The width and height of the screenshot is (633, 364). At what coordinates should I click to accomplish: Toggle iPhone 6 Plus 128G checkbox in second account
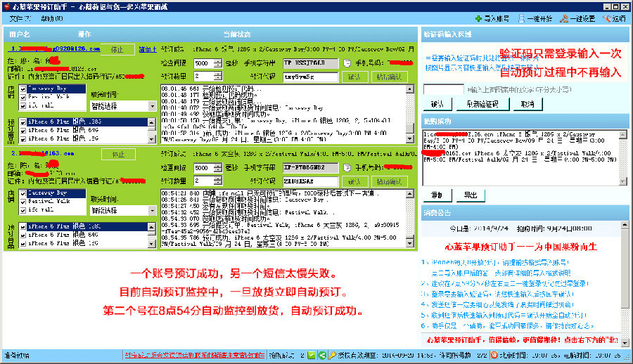point(23,227)
